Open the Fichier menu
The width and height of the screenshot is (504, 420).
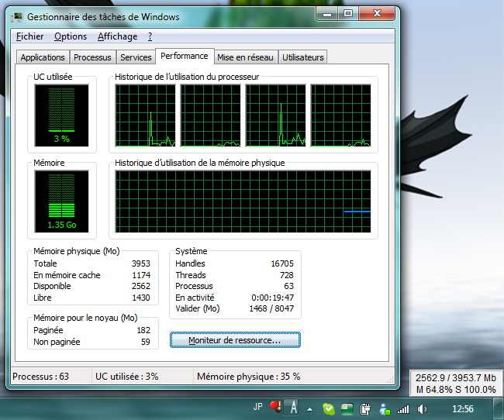tap(29, 36)
